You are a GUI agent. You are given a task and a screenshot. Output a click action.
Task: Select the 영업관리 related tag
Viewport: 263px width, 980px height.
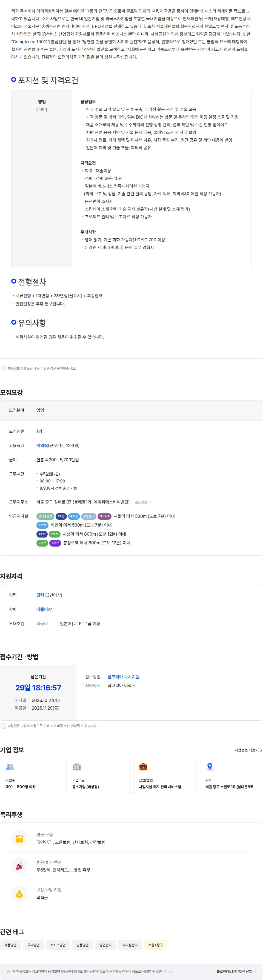tap(105, 945)
